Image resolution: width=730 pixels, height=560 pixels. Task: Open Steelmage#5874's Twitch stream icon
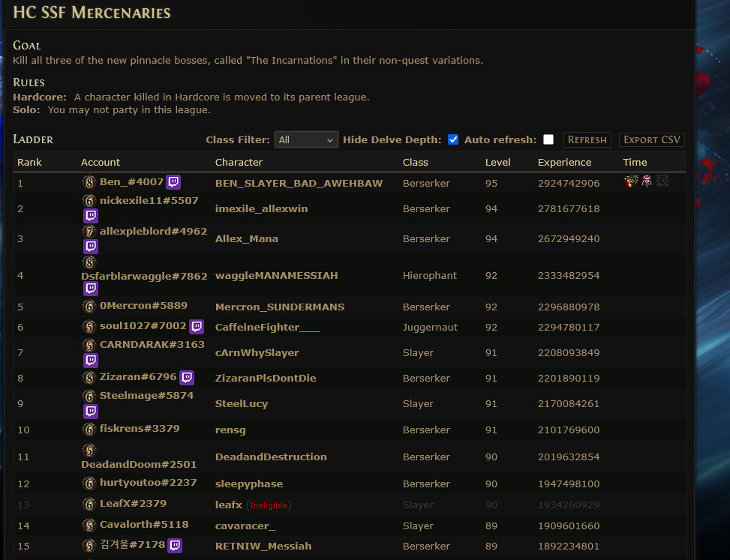click(x=90, y=411)
